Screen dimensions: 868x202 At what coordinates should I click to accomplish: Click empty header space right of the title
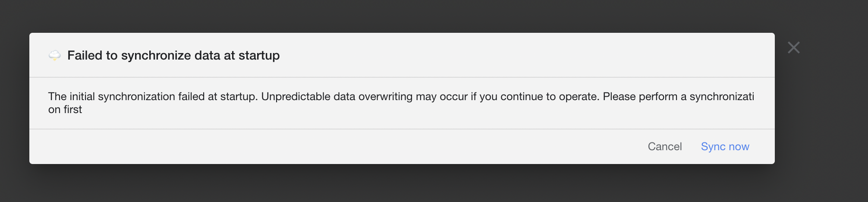click(518, 55)
